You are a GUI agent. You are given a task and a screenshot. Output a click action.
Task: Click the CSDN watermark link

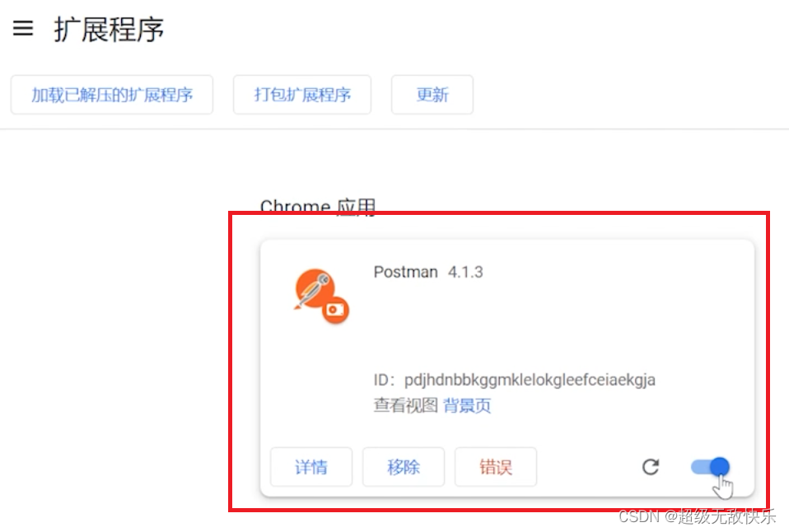click(x=696, y=518)
